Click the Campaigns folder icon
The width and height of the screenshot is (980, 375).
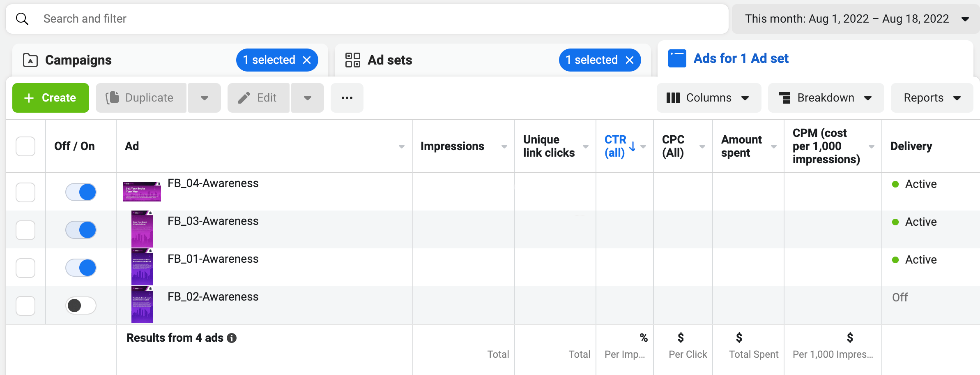(30, 60)
